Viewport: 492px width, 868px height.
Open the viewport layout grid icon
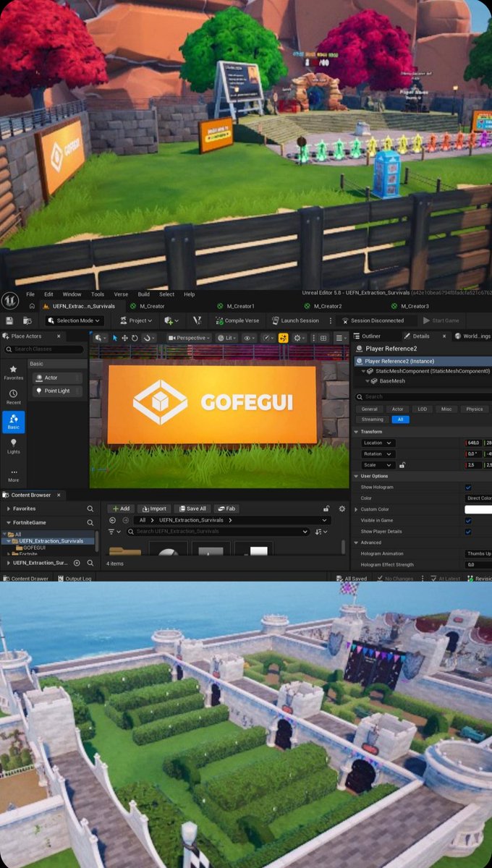[323, 338]
